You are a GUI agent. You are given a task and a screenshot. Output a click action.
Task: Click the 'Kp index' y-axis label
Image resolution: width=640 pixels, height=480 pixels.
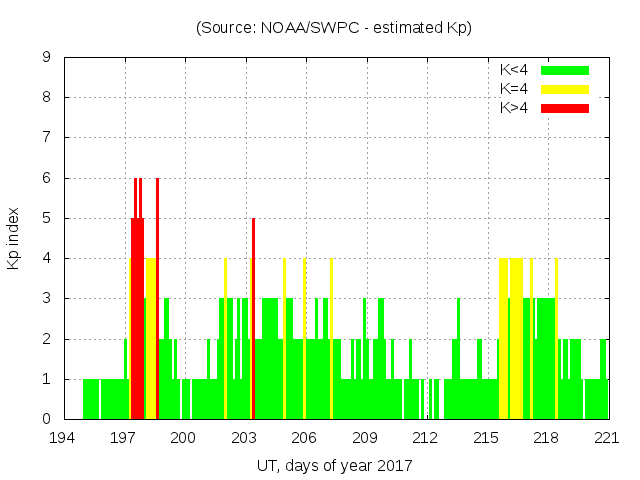[x=14, y=238]
